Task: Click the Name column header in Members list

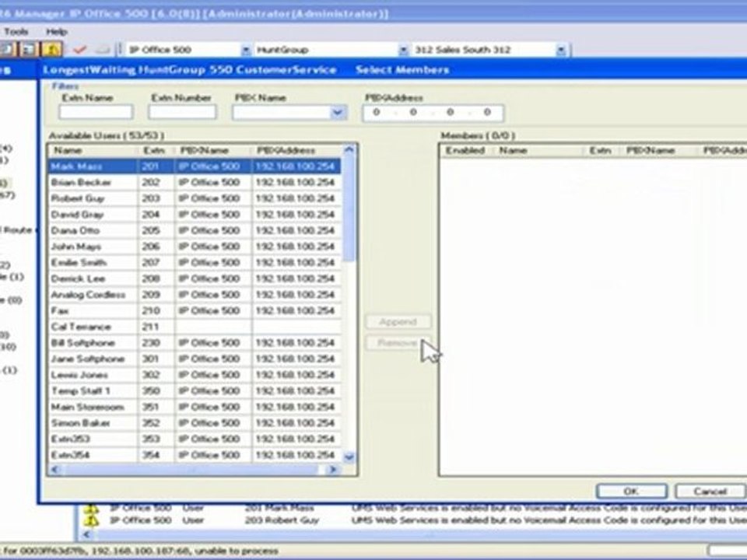Action: click(x=538, y=150)
